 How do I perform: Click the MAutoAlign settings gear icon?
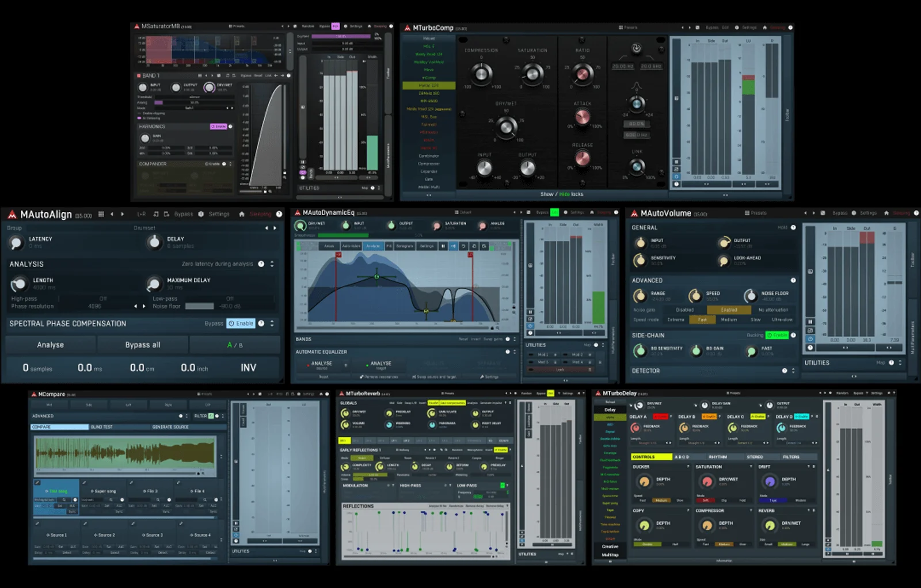tap(201, 214)
